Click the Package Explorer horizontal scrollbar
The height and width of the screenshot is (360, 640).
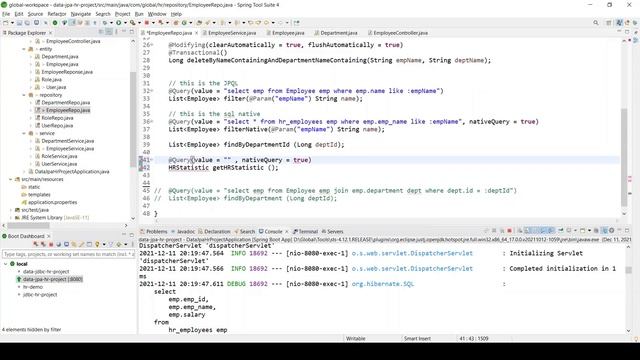click(29, 225)
